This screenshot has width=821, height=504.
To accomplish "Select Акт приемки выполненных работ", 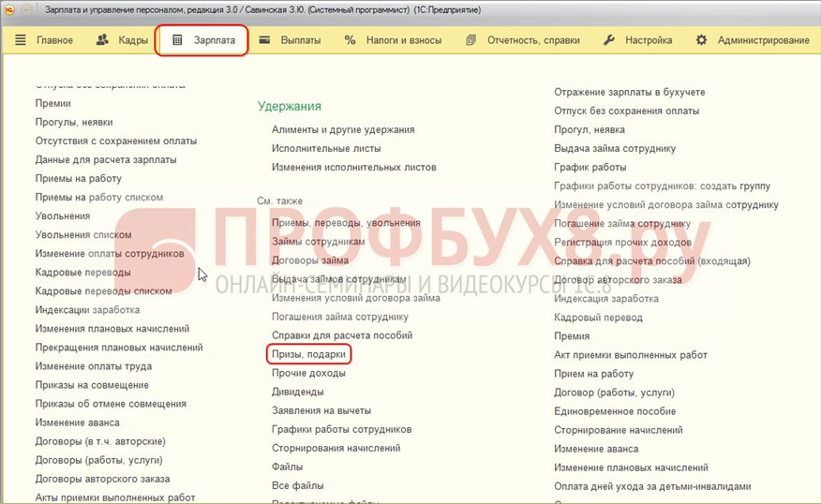I will pyautogui.click(x=630, y=355).
